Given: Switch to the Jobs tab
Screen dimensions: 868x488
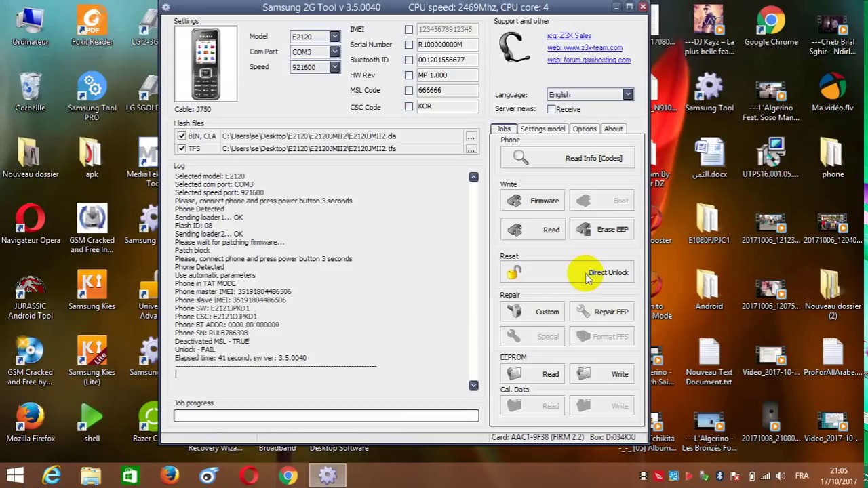Looking at the screenshot, I should coord(503,129).
